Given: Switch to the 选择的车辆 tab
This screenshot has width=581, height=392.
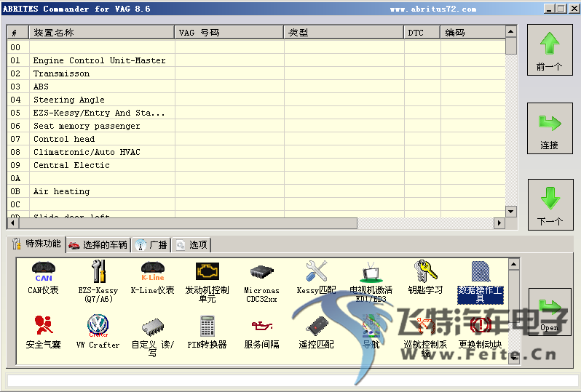Looking at the screenshot, I should click(98, 244).
